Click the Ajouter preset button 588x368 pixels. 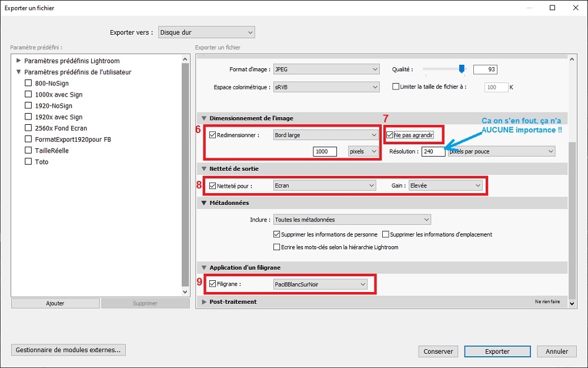tap(55, 303)
